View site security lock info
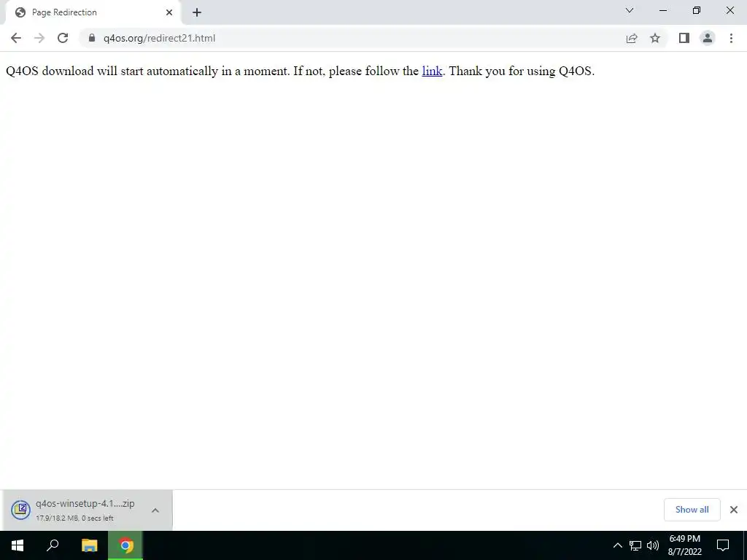Screen dimensions: 747x560 92,38
